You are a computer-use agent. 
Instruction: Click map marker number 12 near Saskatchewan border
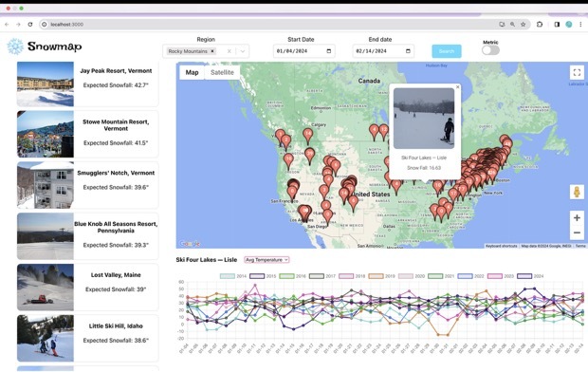pos(383,132)
